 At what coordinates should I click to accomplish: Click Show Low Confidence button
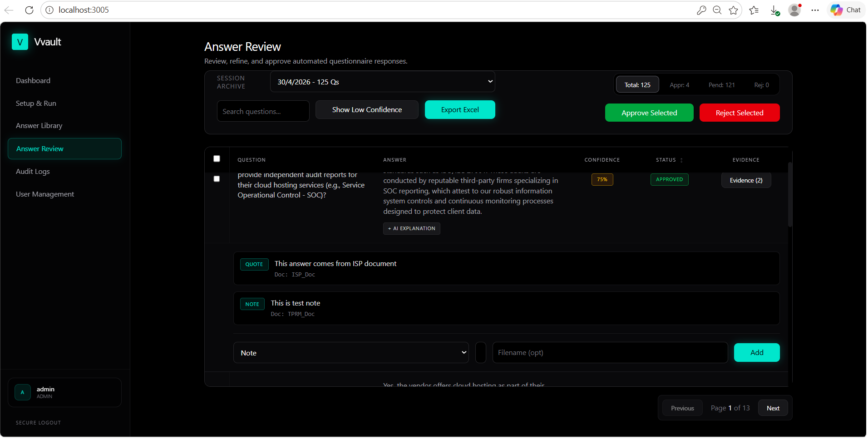pos(367,110)
